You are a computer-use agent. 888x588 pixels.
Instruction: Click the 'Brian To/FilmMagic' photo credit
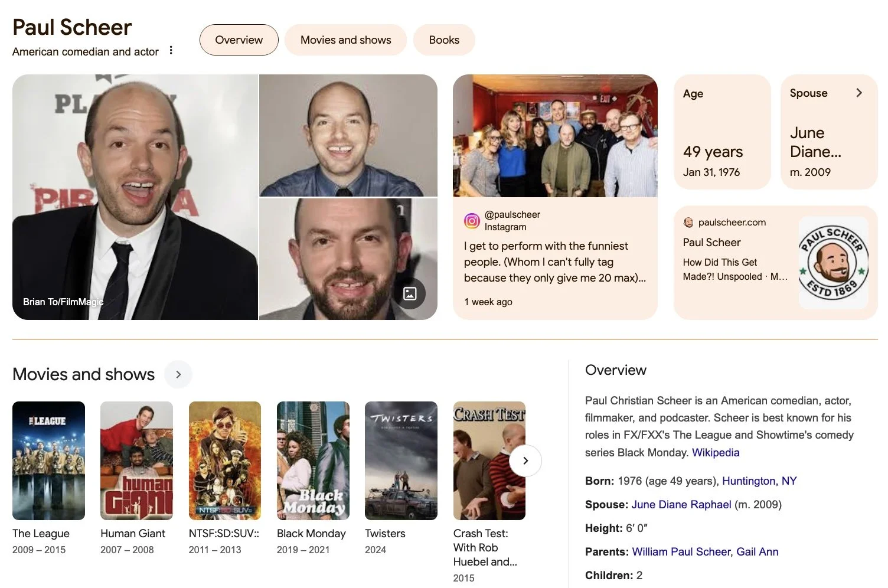(x=63, y=302)
